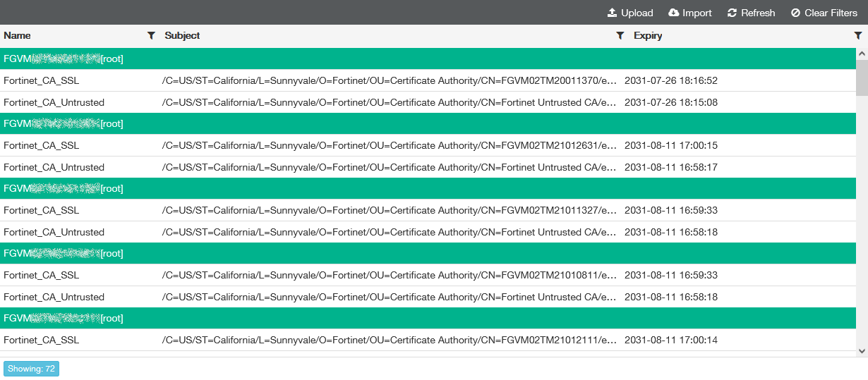868x380 pixels.
Task: Open the Expiry column filter icon
Action: click(x=858, y=35)
